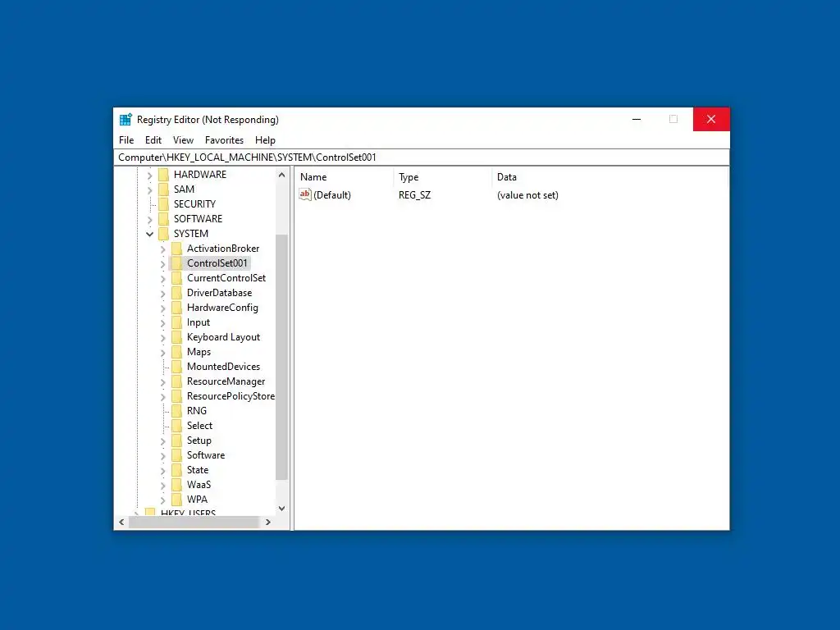Open the File menu
Image resolution: width=840 pixels, height=630 pixels.
tap(126, 139)
